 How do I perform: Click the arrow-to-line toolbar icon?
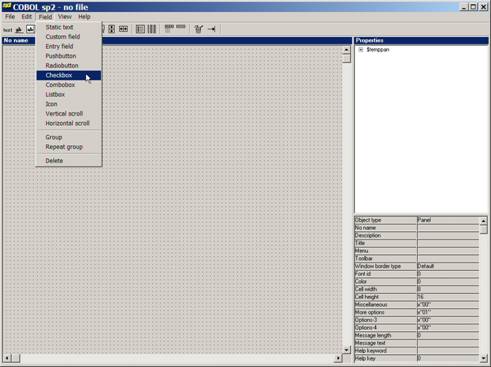point(212,29)
